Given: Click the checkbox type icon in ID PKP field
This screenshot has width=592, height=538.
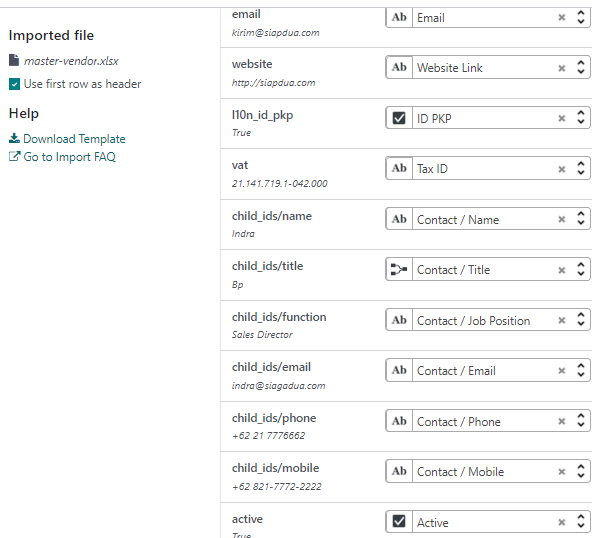Looking at the screenshot, I should (399, 118).
